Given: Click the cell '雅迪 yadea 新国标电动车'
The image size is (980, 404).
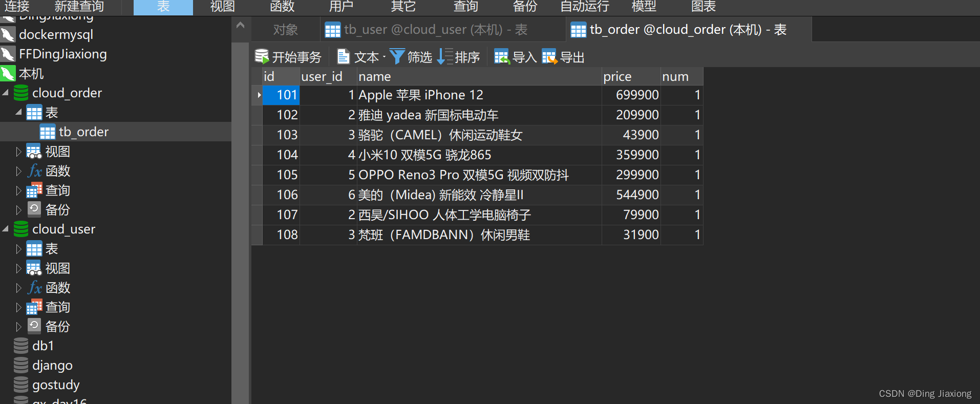Looking at the screenshot, I should (x=479, y=115).
